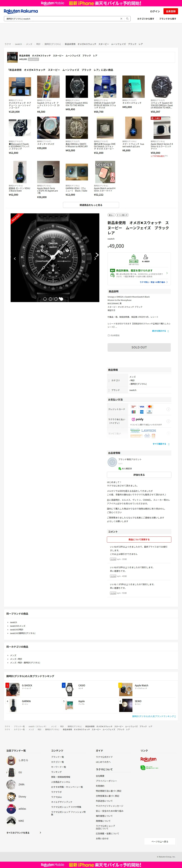Open the ¥39,800 スオッチ×オメガ thumbnail
This screenshot has width=182, height=868.
[48, 128]
